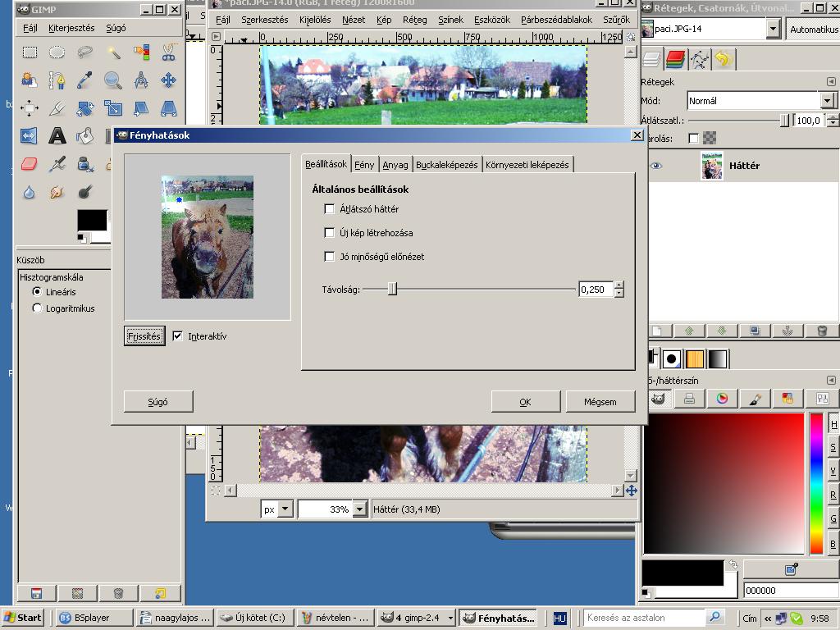Enable Jó minőségű előnézet checkbox
Viewport: 840px width, 630px height.
330,257
